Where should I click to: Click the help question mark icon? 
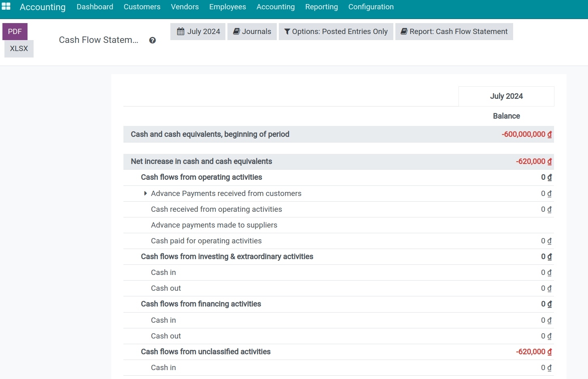coord(153,40)
